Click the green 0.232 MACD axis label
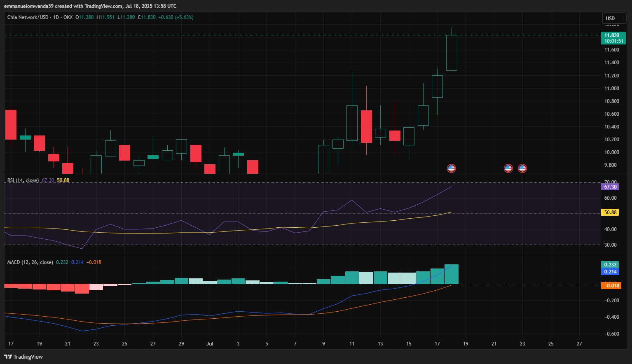Viewport: 632px width, 364px height. click(610, 265)
